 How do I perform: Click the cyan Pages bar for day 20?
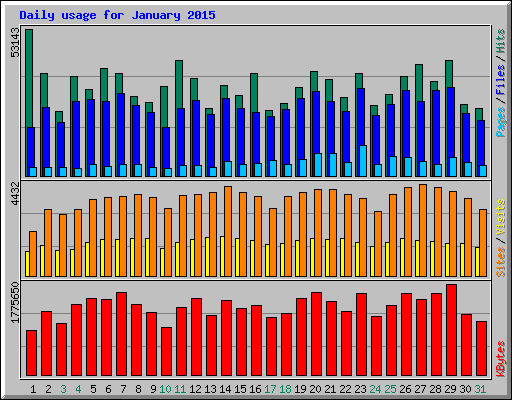click(x=318, y=165)
